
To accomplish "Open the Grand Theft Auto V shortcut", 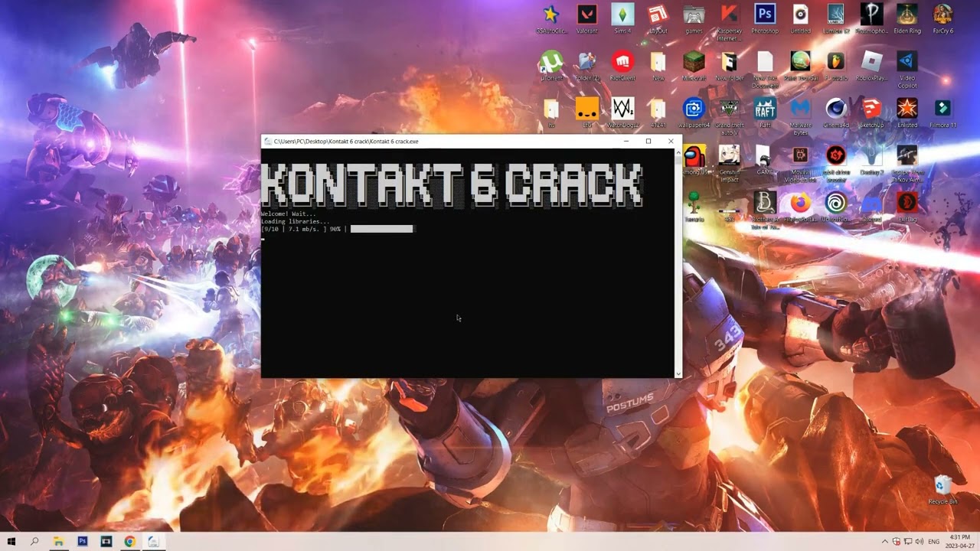I will (729, 116).
